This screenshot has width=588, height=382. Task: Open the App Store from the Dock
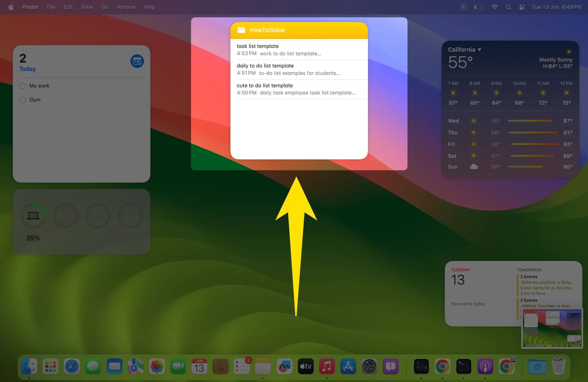pyautogui.click(x=348, y=367)
